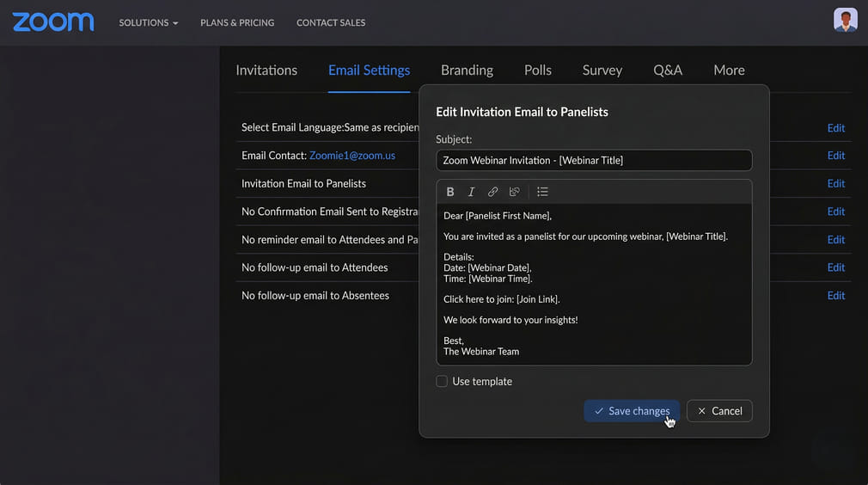
Task: Insert a hyperlink using the link icon
Action: 492,192
